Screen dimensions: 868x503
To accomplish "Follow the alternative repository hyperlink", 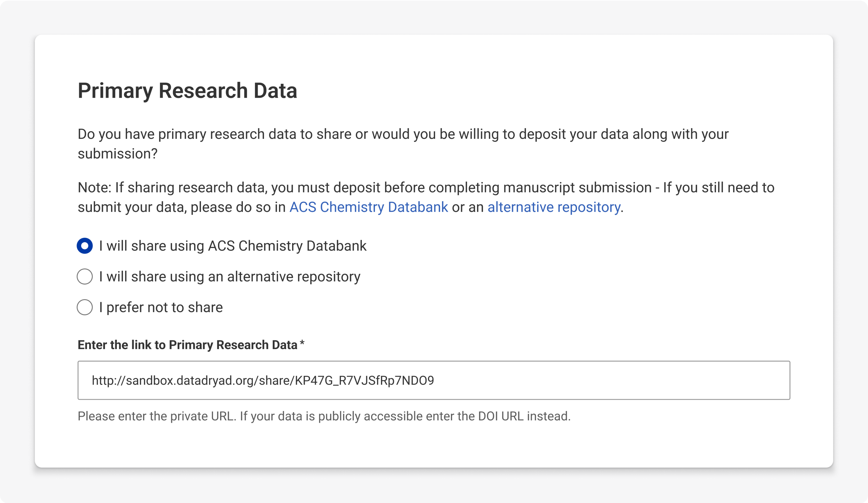I will coord(554,207).
